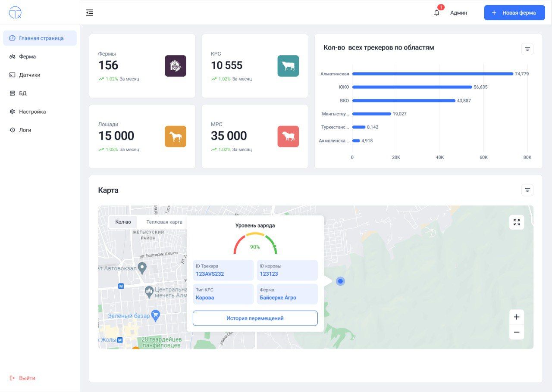Image resolution: width=552 pixels, height=392 pixels.
Task: Zoom out on the map
Action: pos(517,332)
